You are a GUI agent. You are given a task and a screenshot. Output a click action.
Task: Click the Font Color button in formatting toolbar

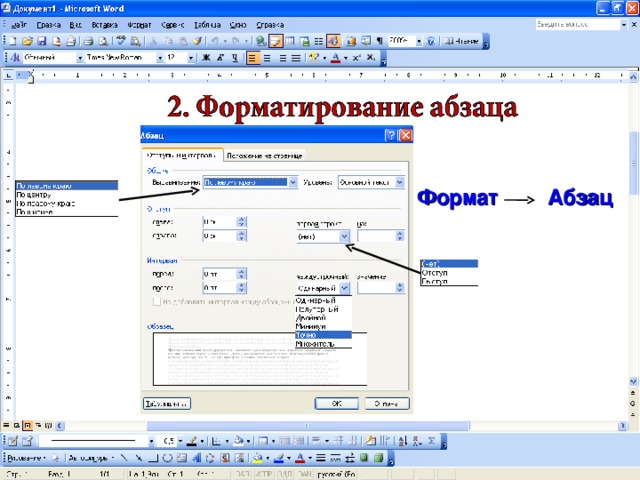tap(336, 58)
